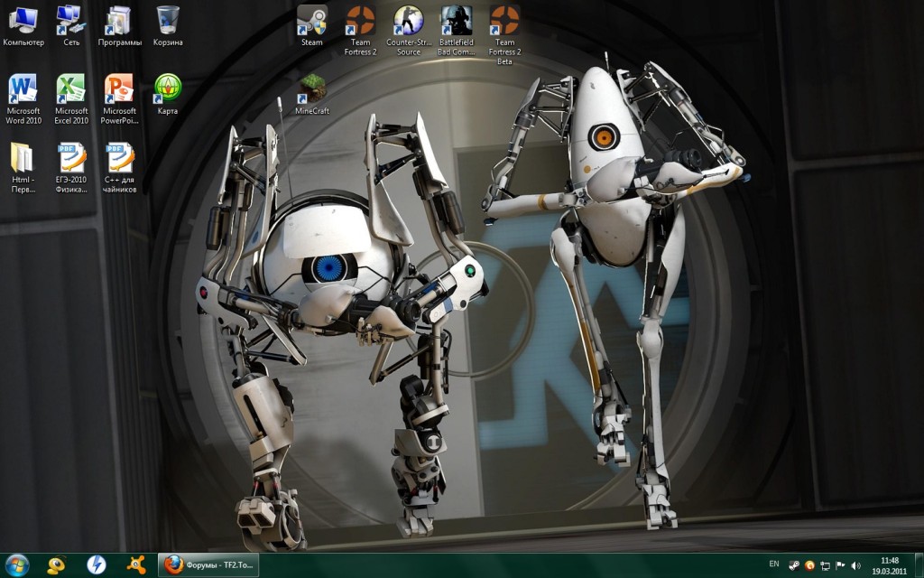
Task: Click the Show desktop button
Action: 919,565
